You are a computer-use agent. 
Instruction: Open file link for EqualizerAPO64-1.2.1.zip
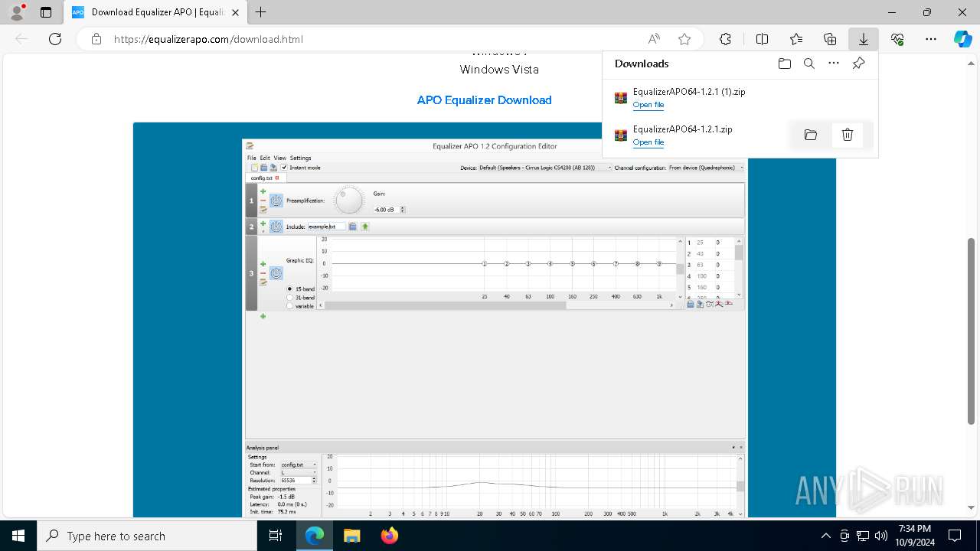point(648,142)
